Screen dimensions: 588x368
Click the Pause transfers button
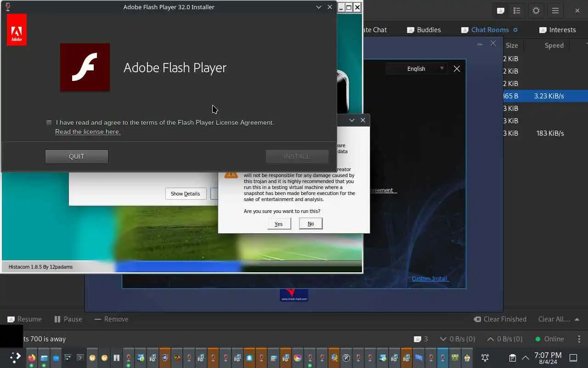68,319
